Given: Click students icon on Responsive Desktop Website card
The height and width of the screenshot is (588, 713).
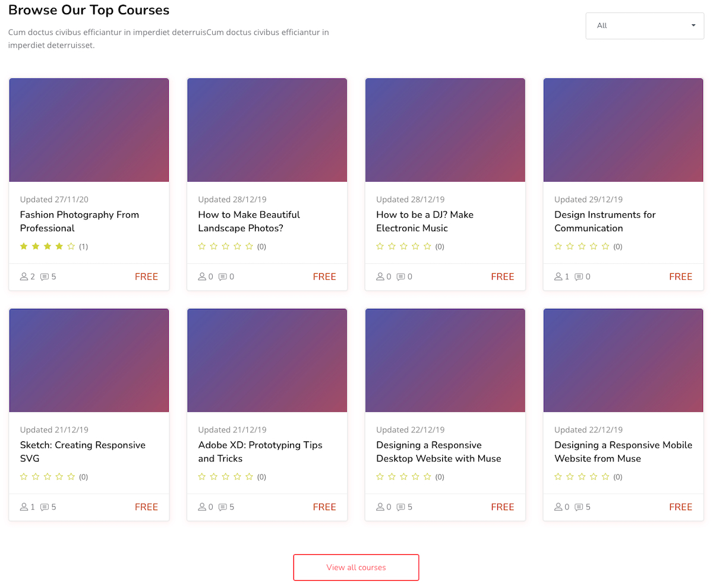Looking at the screenshot, I should point(380,507).
